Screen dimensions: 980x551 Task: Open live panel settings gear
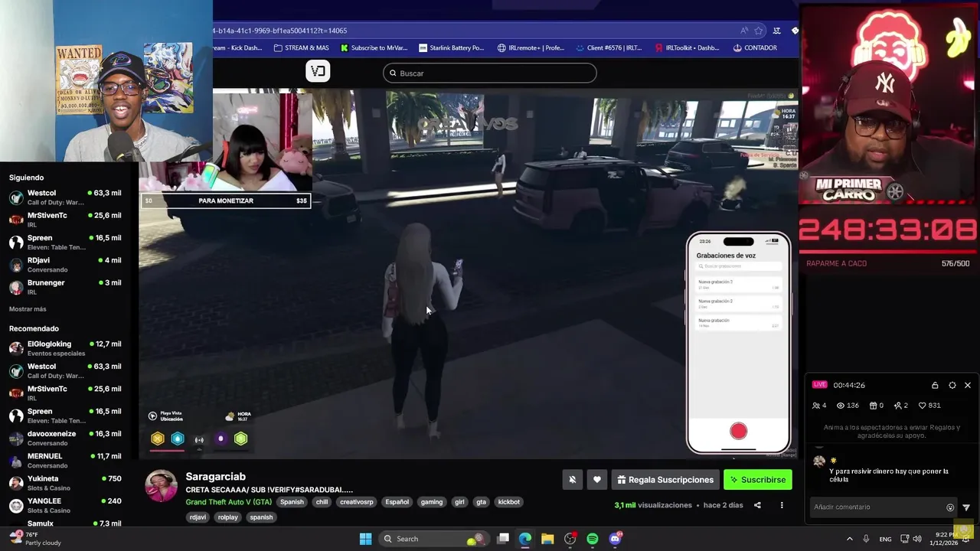(952, 385)
